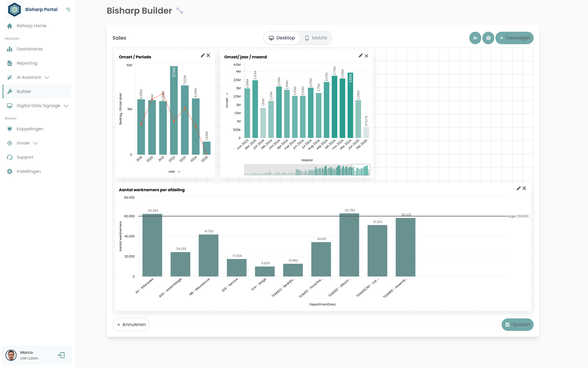Switch to Desktop layout view
588x368 pixels.
(282, 38)
